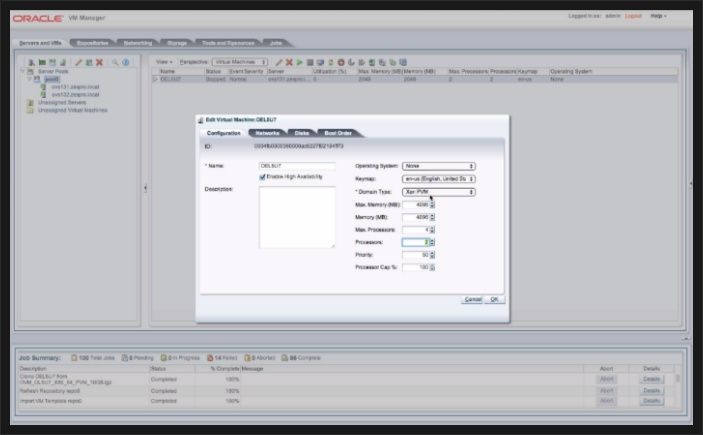
Task: Open the Storage main tab
Action: [x=177, y=43]
